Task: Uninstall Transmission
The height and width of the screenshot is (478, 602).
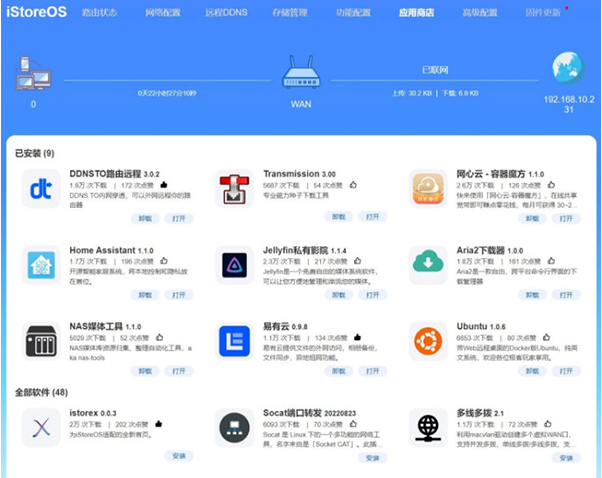Action: [x=339, y=217]
